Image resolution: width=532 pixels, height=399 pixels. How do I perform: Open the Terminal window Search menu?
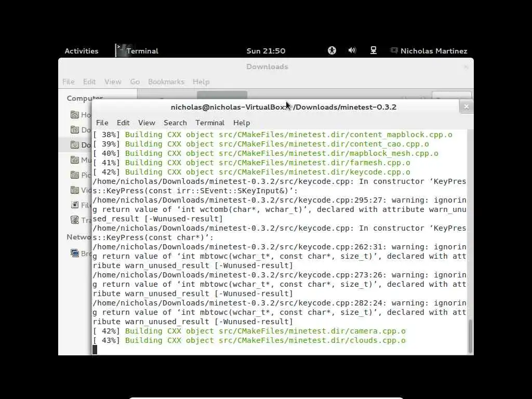coord(175,123)
